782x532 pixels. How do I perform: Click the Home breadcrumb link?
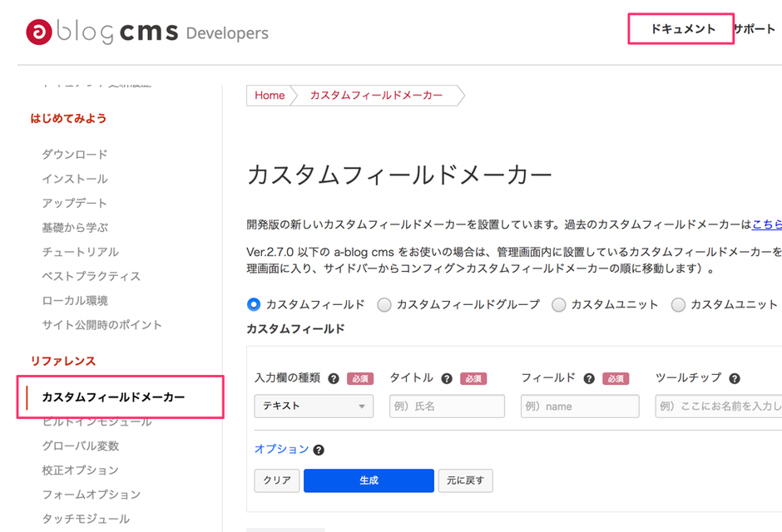click(270, 96)
